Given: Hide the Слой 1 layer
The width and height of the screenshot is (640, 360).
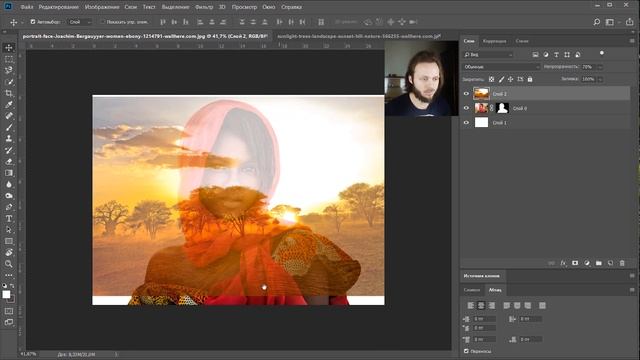Looking at the screenshot, I should (466, 122).
